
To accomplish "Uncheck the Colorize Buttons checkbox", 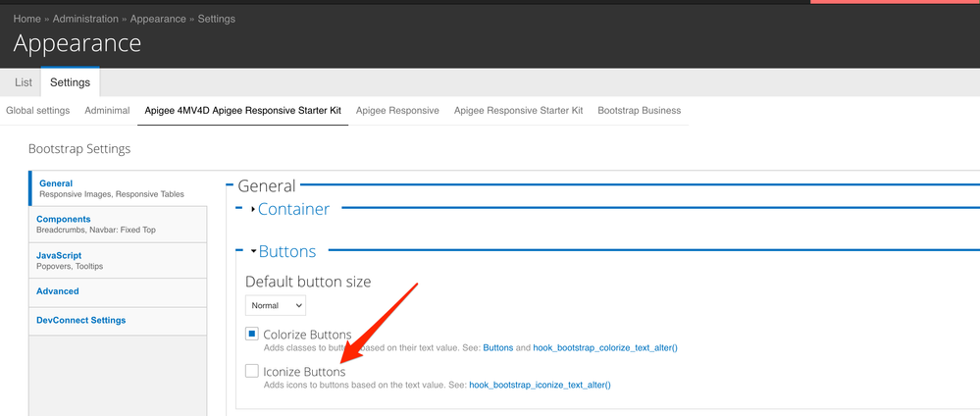I will 252,334.
